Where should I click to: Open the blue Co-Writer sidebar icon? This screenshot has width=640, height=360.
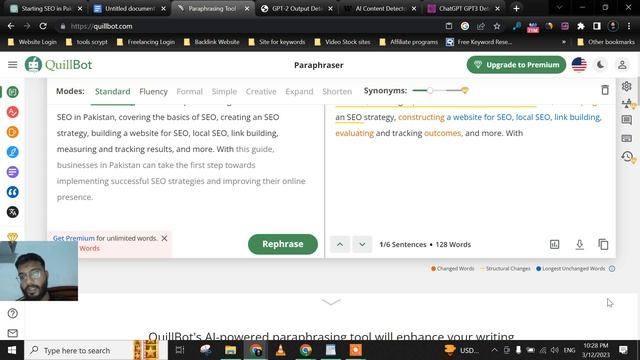pos(13,152)
